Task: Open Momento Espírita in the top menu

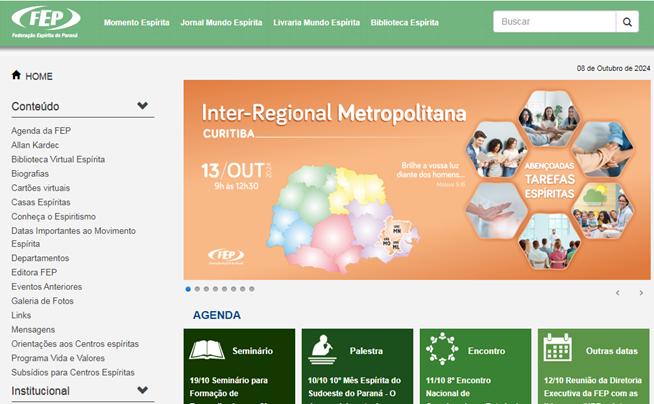Action: pos(137,23)
